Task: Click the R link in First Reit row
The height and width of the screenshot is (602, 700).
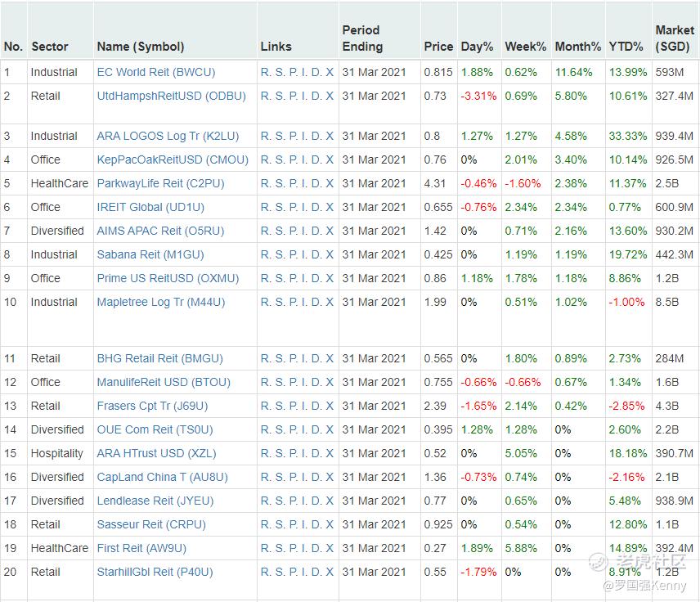Action: (x=266, y=548)
